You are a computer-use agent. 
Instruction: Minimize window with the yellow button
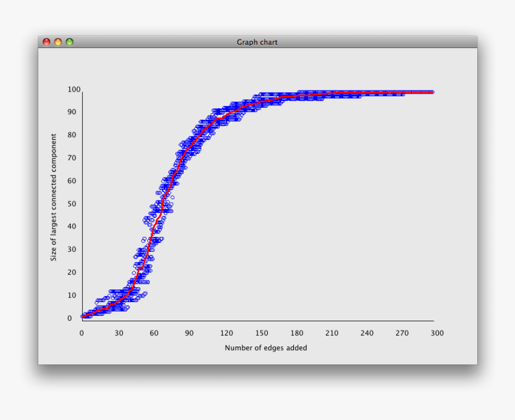[x=58, y=42]
